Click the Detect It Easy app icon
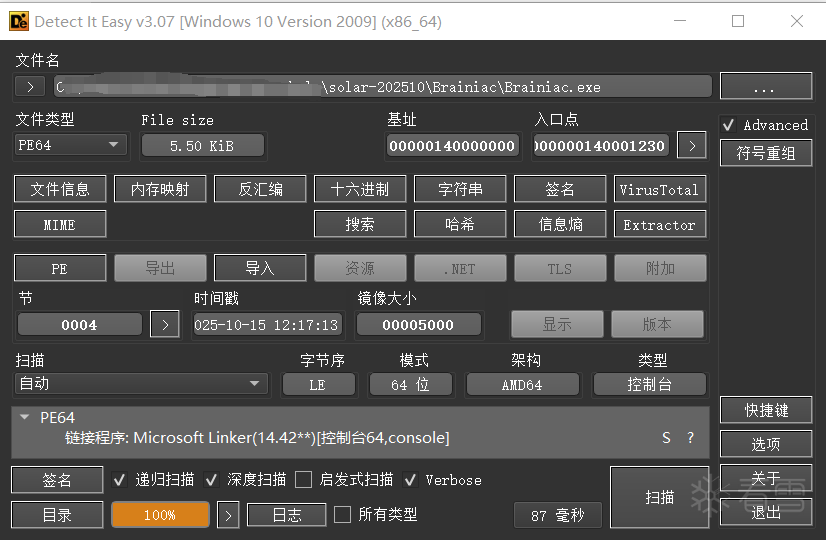826x540 pixels. tap(19, 21)
